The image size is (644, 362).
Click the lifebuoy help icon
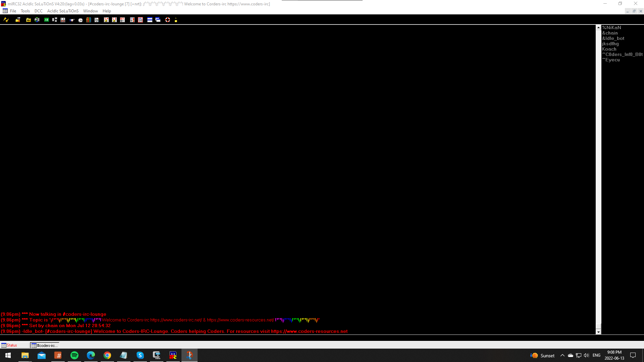(168, 20)
